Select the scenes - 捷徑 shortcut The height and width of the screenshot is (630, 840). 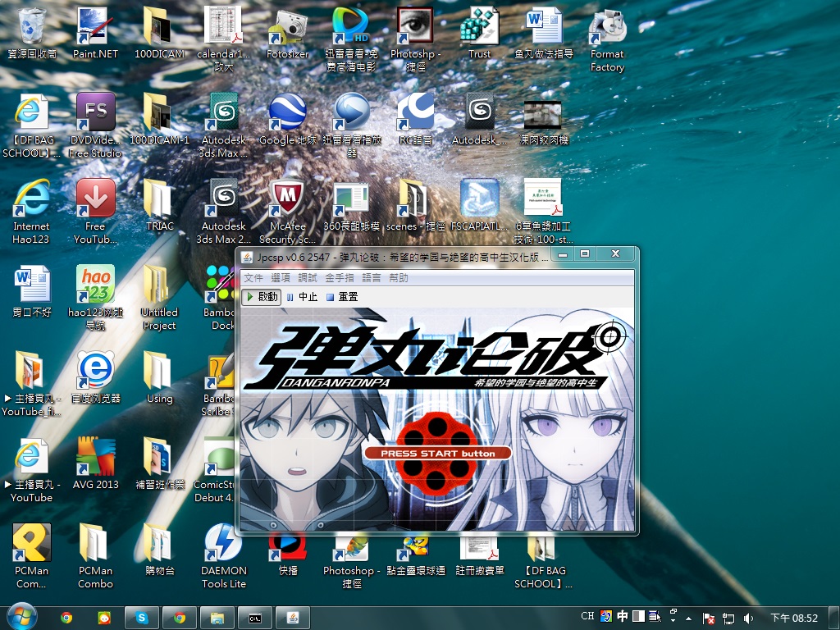pos(416,206)
